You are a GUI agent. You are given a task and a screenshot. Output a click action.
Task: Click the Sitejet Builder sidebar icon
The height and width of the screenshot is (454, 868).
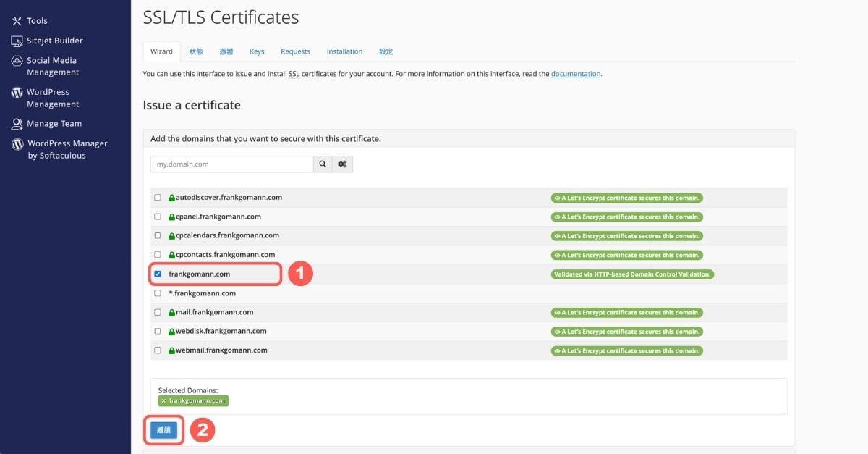(17, 41)
